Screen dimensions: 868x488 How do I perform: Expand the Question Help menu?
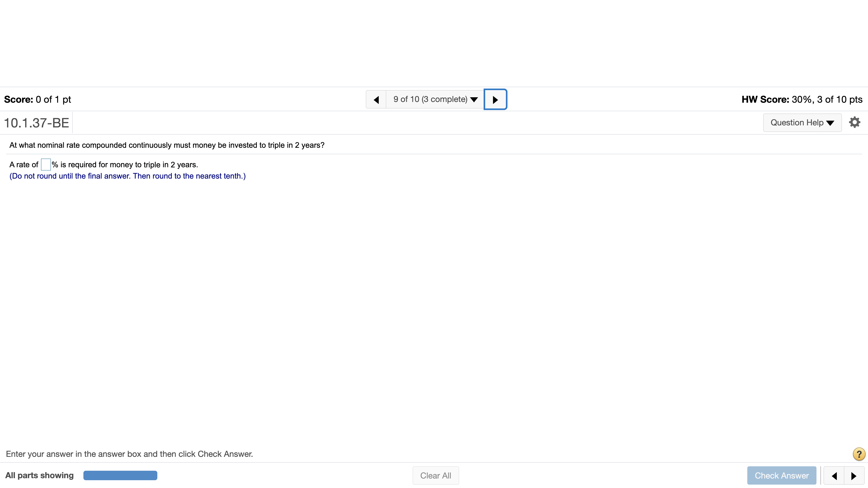[802, 123]
